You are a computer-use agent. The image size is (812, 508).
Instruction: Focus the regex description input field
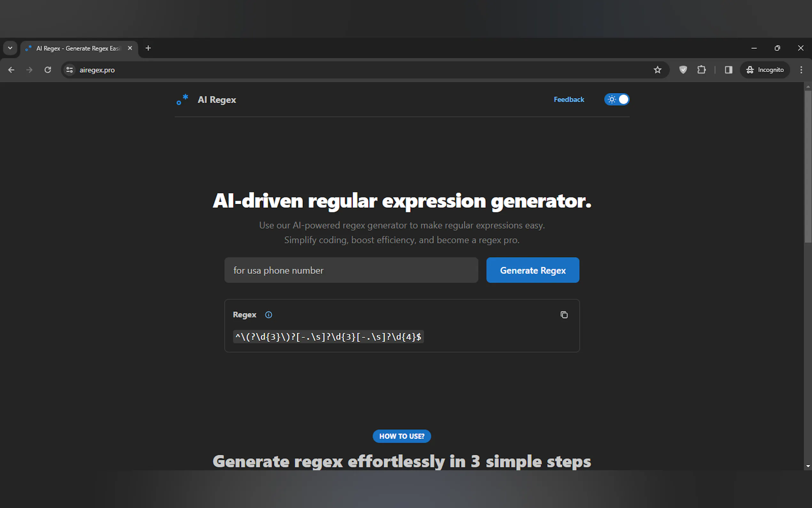(x=351, y=270)
